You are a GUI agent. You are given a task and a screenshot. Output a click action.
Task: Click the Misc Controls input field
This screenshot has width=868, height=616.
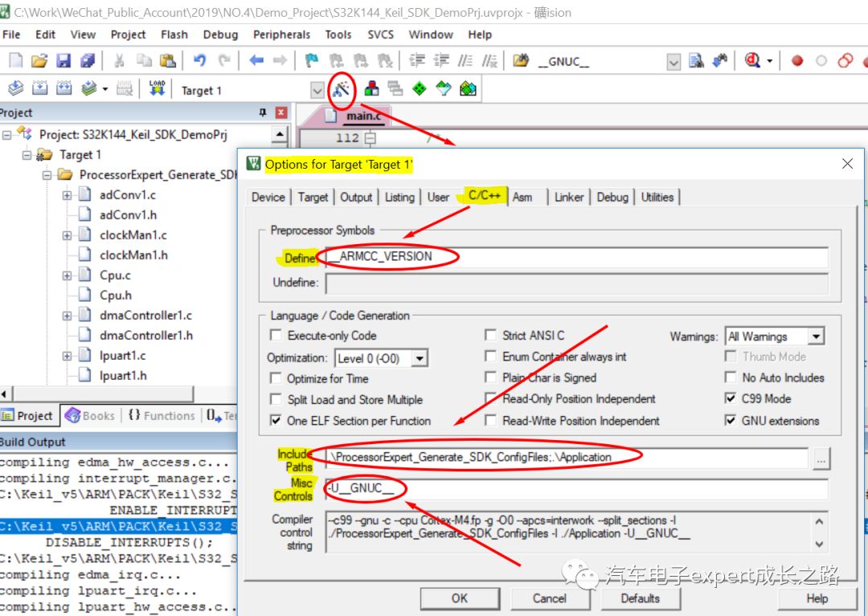click(577, 489)
